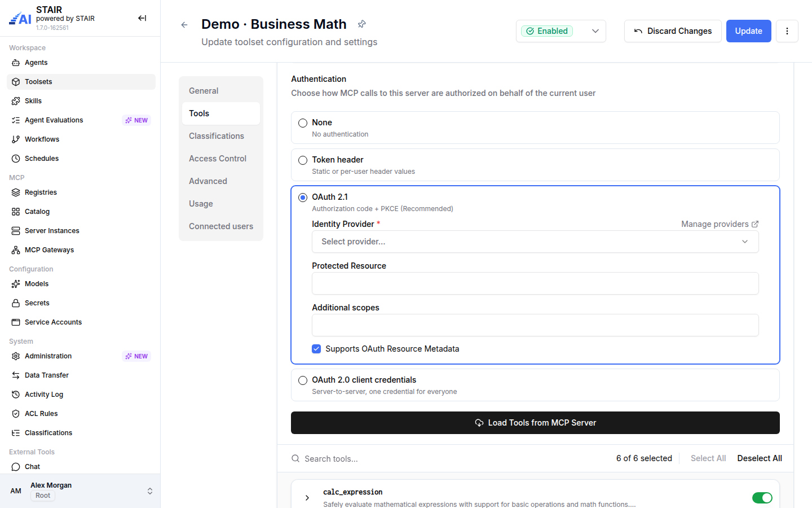812x508 pixels.
Task: Click the Skills puzzle icon
Action: point(16,101)
